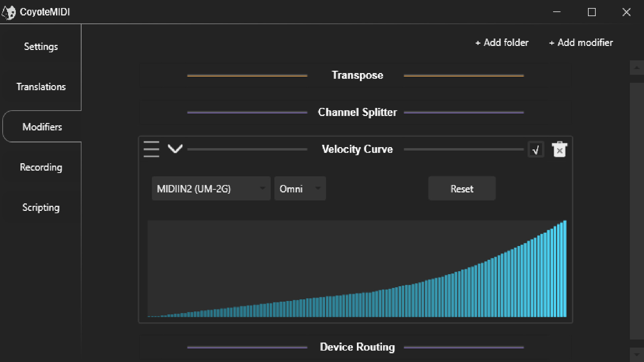Click the scrollbar up arrow
Image resolution: width=644 pixels, height=362 pixels.
click(637, 68)
